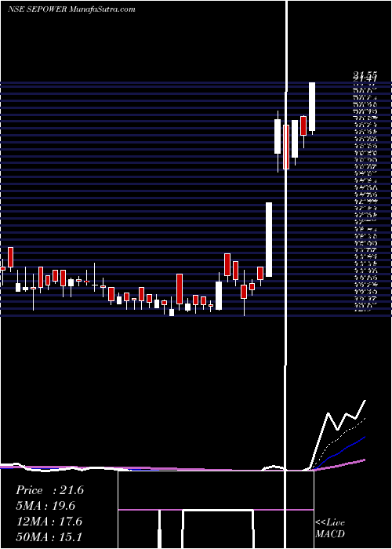Screen dimensions: 392x549
Task: Click the <<Live MACD label
Action: click(330, 528)
